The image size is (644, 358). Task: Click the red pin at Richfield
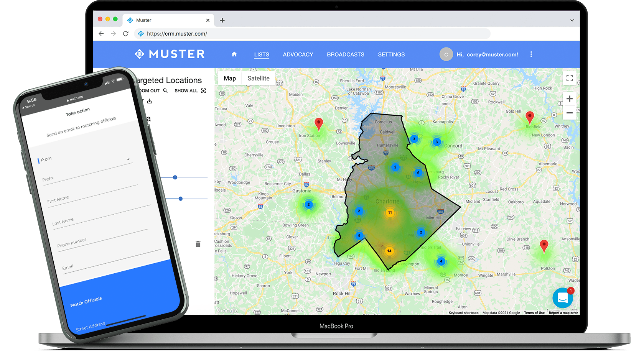[x=530, y=118]
